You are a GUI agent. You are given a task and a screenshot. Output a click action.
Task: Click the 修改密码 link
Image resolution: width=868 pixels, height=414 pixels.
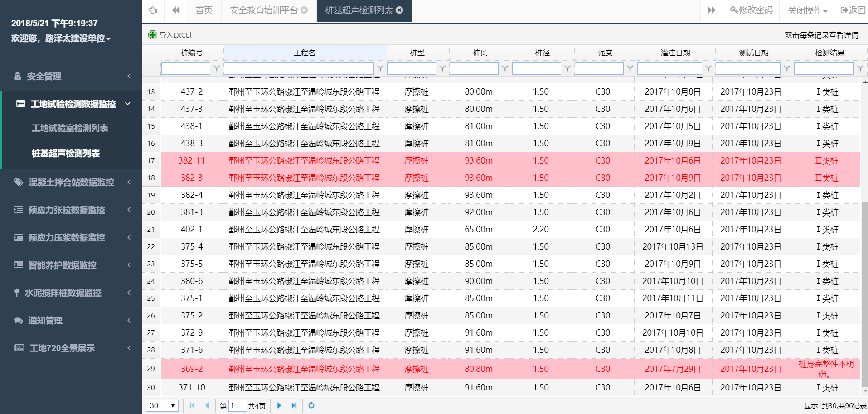pos(752,10)
